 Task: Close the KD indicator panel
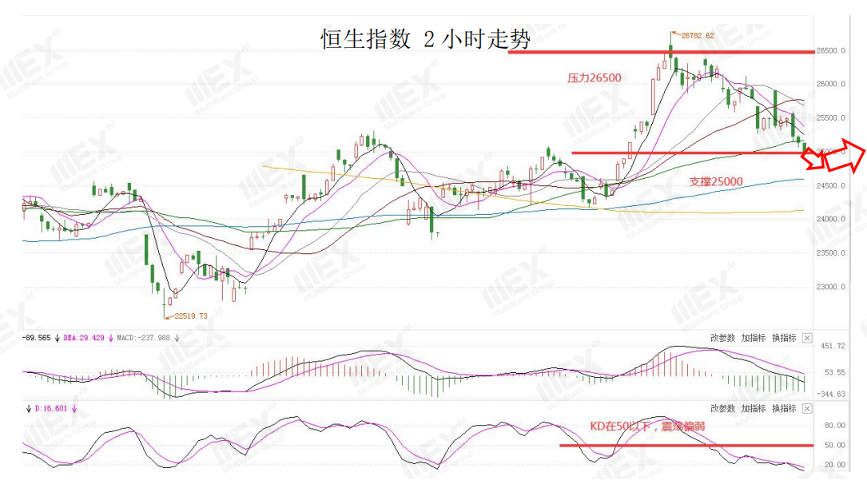click(x=807, y=408)
